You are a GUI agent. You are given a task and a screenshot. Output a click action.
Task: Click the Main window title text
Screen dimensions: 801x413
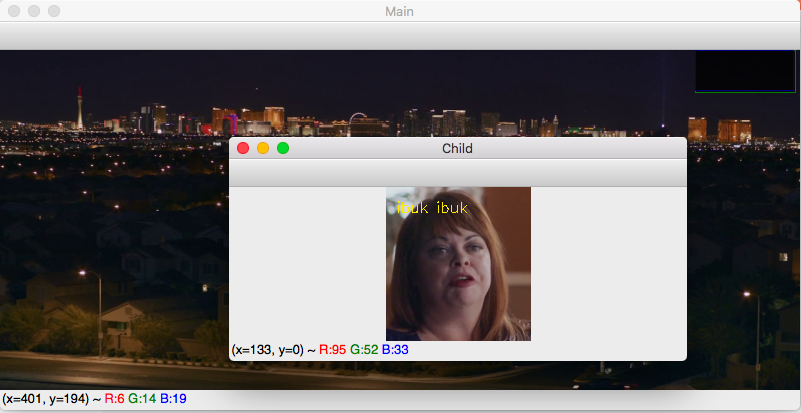tap(399, 11)
